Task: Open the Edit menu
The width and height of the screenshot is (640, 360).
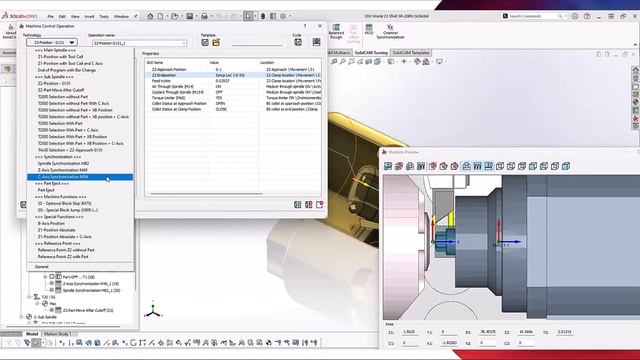Action: [x=62, y=16]
